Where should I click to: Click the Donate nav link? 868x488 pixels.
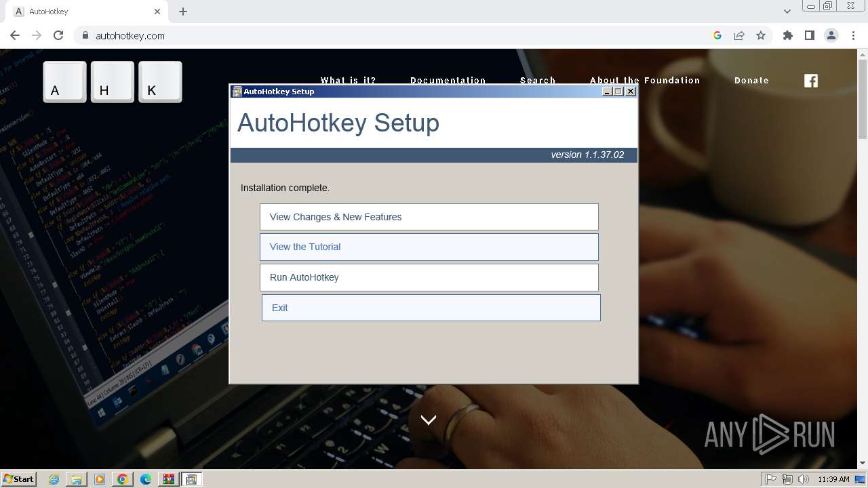point(751,80)
